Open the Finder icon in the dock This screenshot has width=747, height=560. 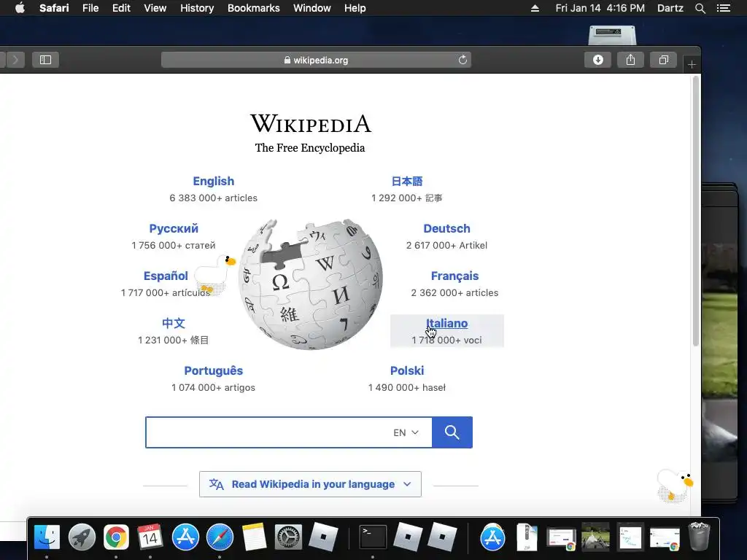[x=47, y=537]
